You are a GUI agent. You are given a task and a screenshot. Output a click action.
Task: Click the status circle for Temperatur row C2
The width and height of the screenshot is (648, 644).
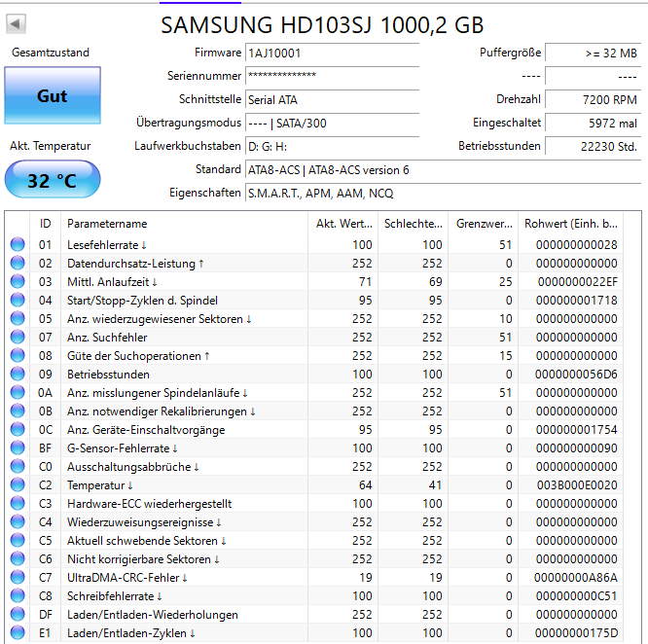pos(18,485)
